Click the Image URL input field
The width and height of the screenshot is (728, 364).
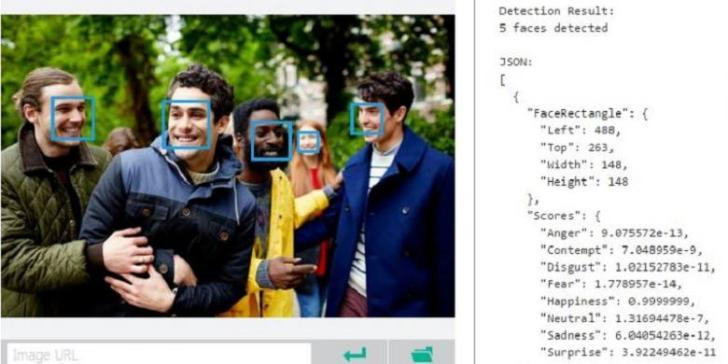click(159, 354)
